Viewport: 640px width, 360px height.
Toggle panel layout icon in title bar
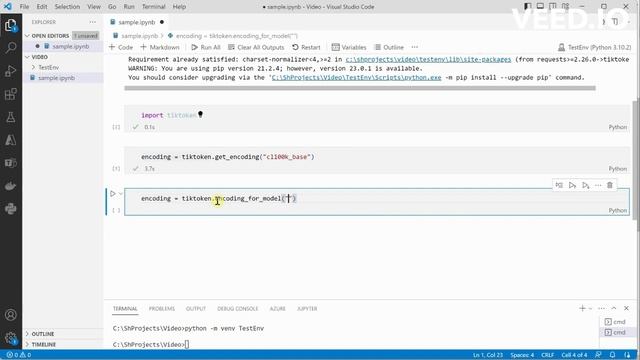tap(540, 6)
